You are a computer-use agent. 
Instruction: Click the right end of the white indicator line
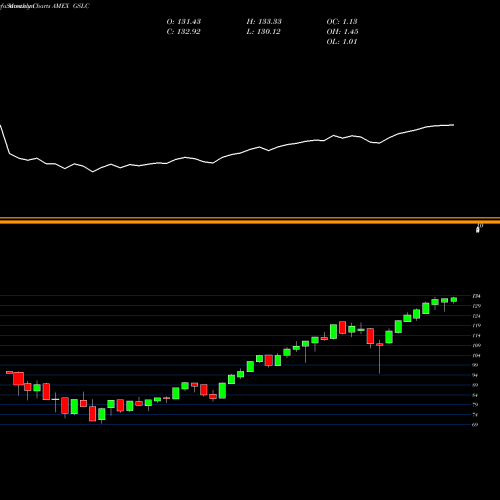453,125
